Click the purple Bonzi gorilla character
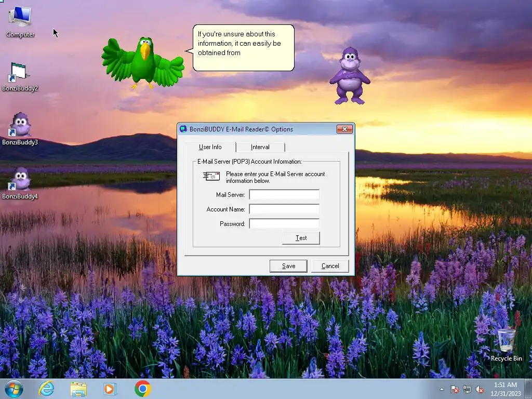Screen dimensions: 532x399 coord(350,76)
